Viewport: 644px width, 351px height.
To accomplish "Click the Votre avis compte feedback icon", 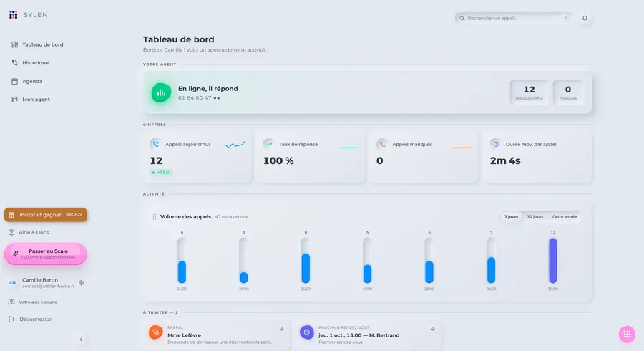I will (11, 302).
